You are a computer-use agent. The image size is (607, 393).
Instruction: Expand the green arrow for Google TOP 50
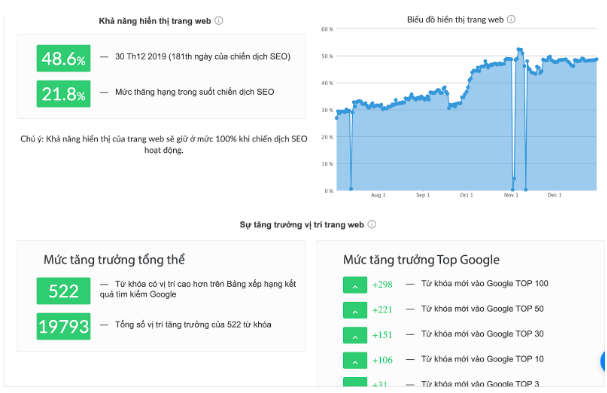point(355,310)
